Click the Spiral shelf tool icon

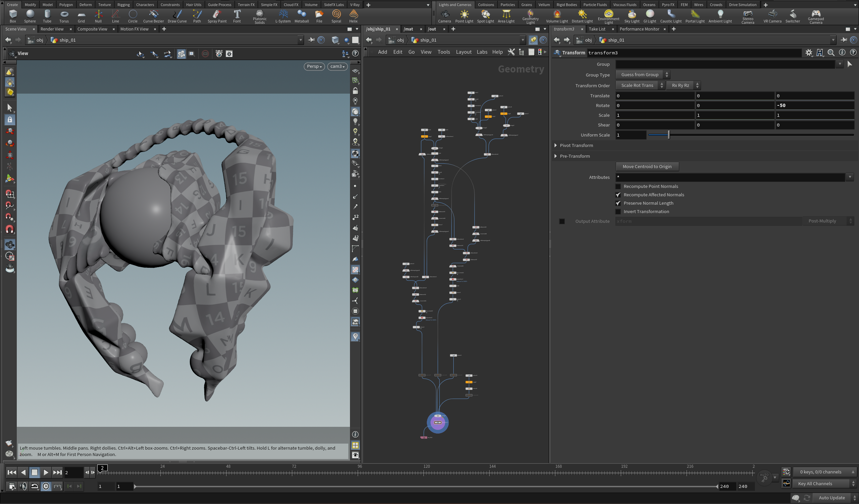(336, 16)
